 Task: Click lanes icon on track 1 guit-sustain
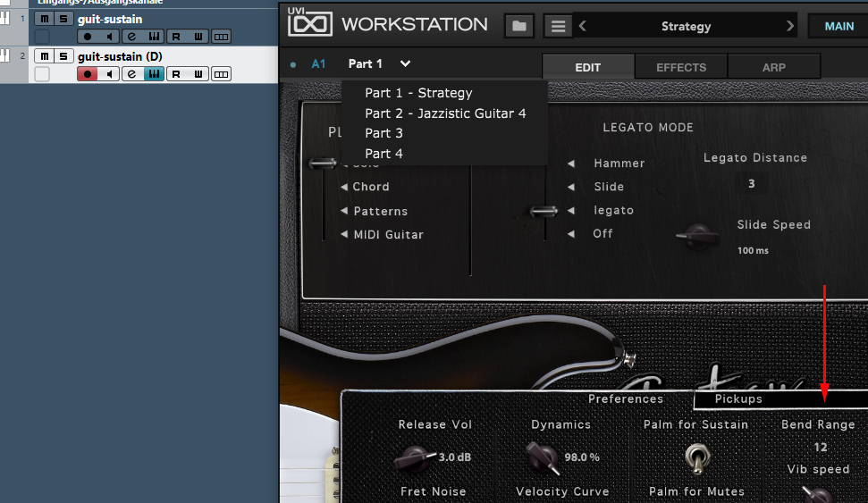221,37
